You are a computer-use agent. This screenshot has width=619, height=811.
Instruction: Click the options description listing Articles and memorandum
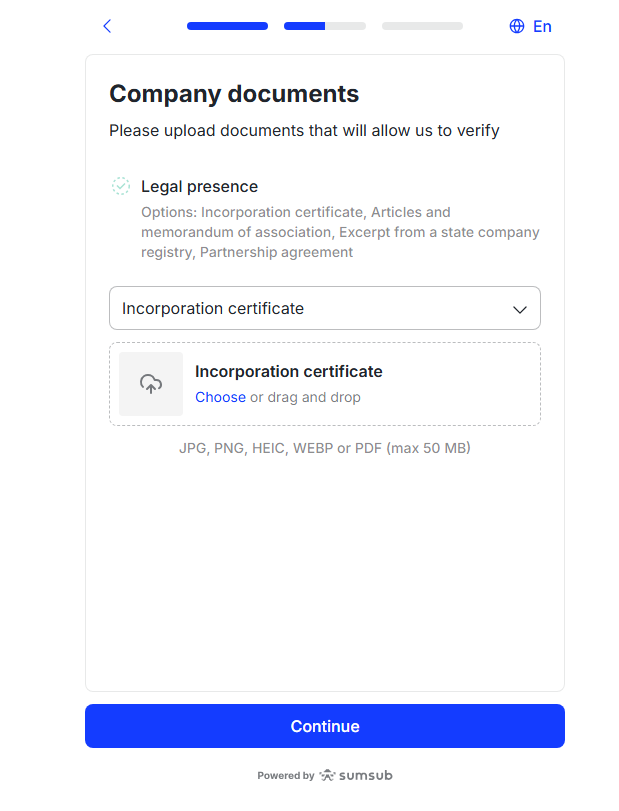(x=340, y=232)
